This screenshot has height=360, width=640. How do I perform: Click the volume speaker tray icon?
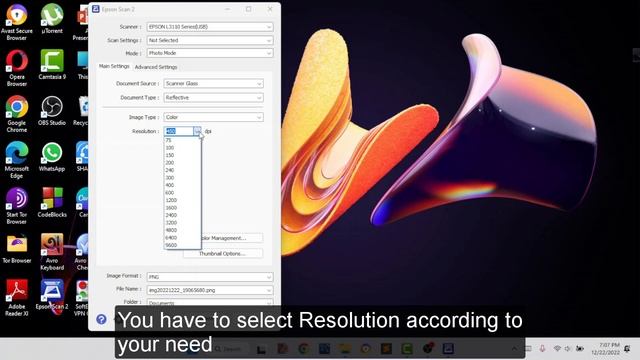[568, 348]
